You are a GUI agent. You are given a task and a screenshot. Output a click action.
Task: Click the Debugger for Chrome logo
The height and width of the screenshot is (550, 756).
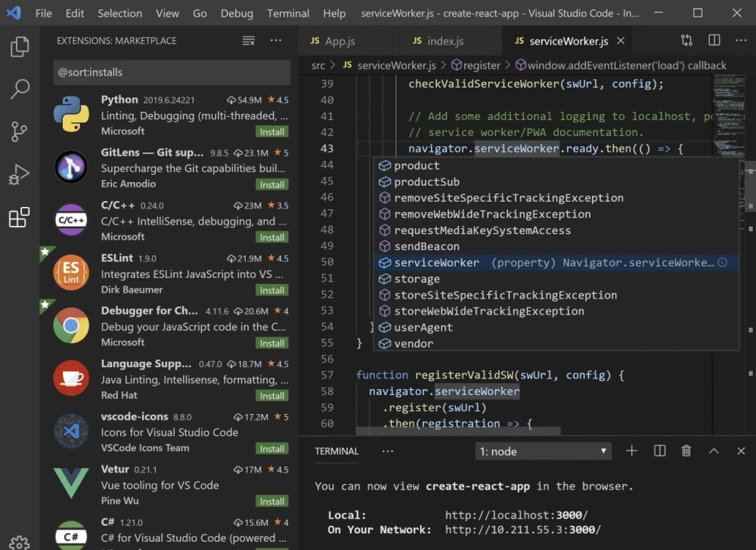(x=71, y=326)
